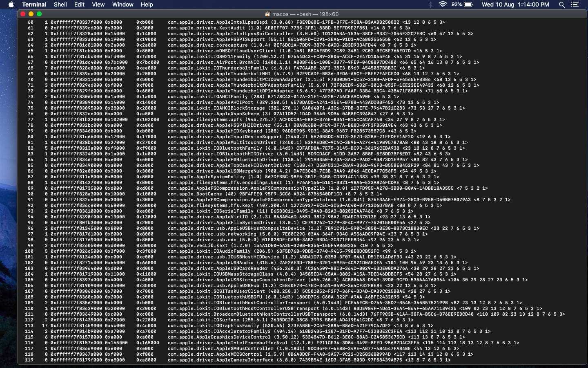Click "com.apple.driver.AppleSMBusController" text
The height and width of the screenshot is (368, 588).
220,348
